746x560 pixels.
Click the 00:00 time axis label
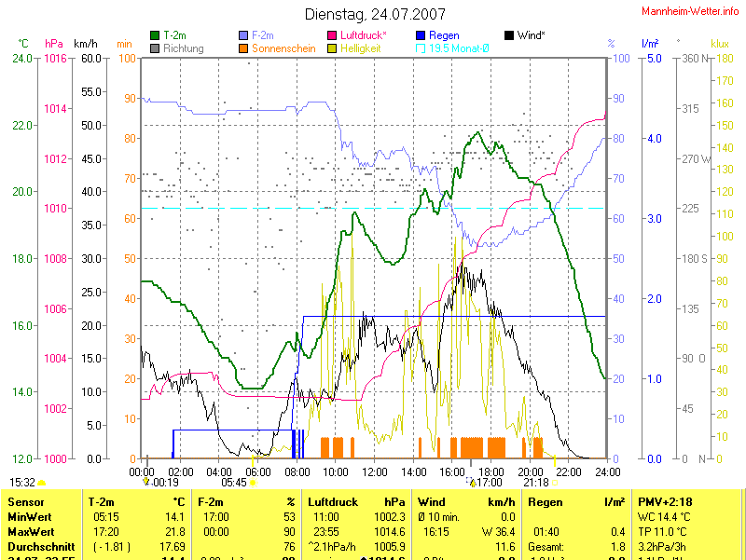tap(142, 472)
